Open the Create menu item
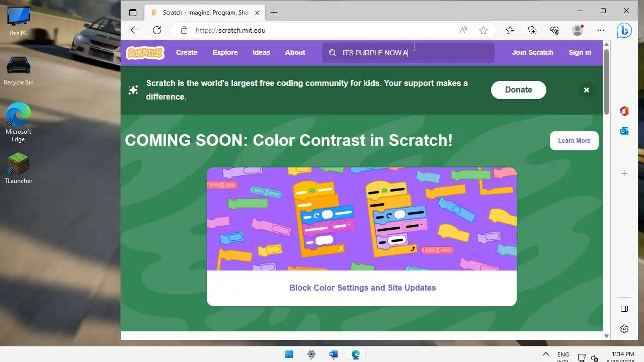 (x=187, y=52)
